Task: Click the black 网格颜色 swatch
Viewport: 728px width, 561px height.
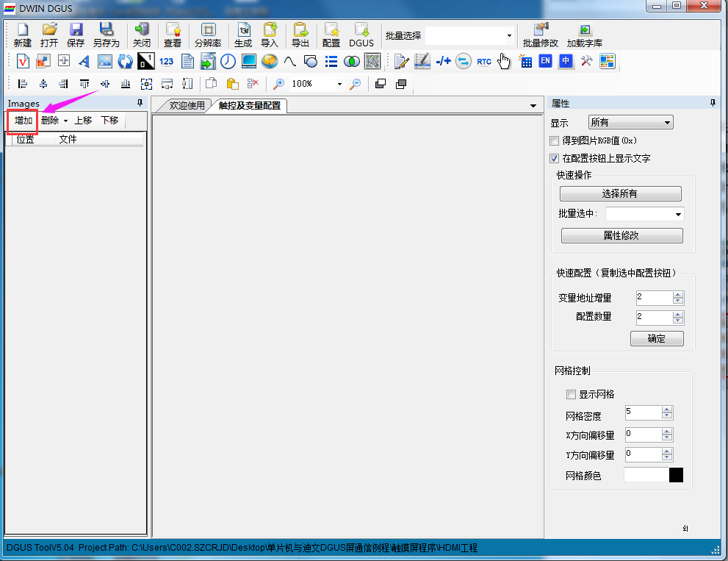Action: tap(676, 475)
